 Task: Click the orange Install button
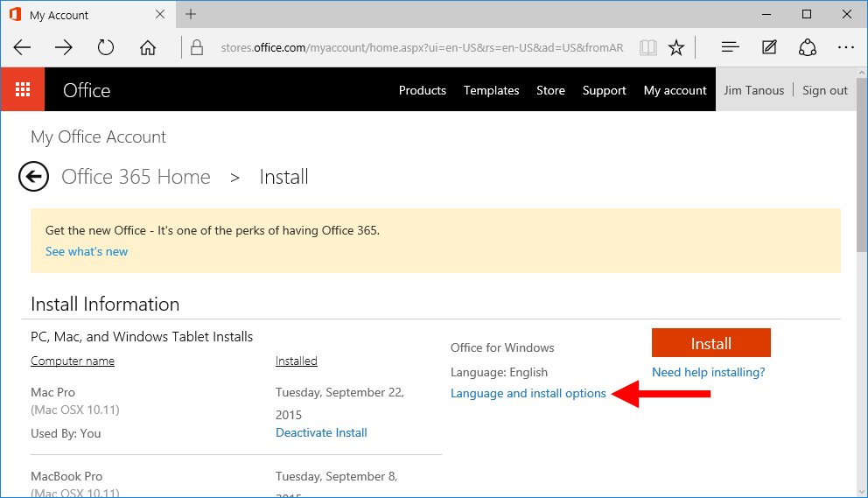[710, 343]
